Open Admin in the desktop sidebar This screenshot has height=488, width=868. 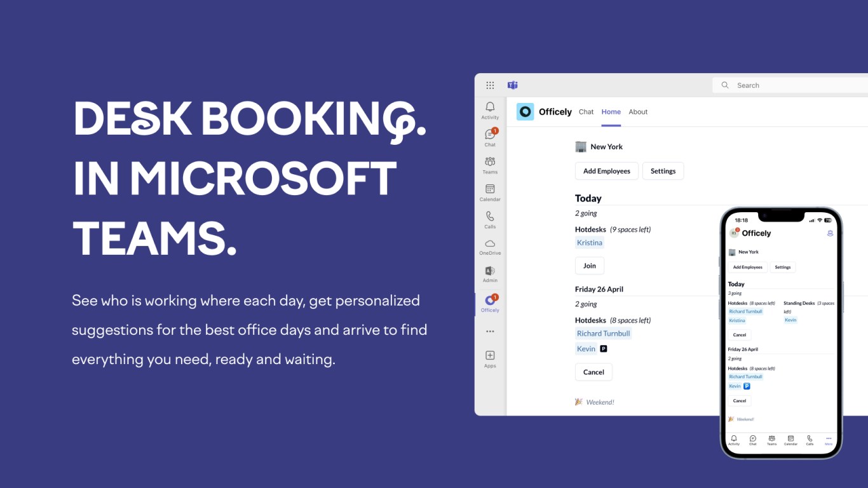click(490, 274)
